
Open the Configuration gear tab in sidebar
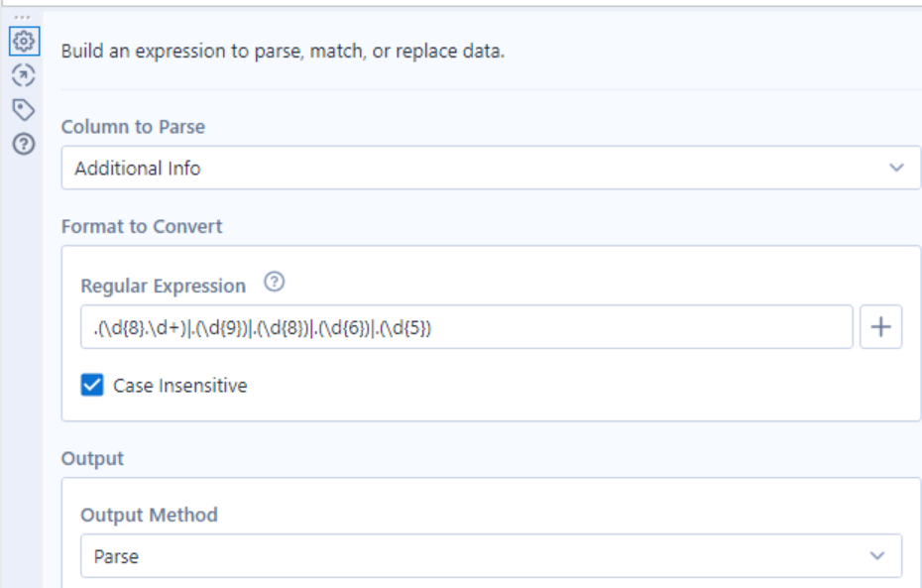23,42
